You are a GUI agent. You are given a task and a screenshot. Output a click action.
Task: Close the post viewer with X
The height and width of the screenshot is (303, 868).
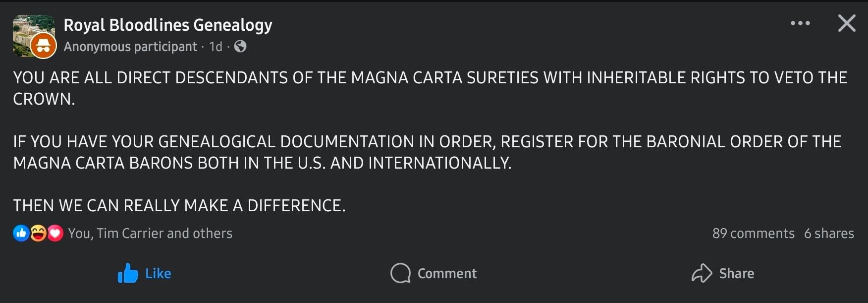pos(846,23)
